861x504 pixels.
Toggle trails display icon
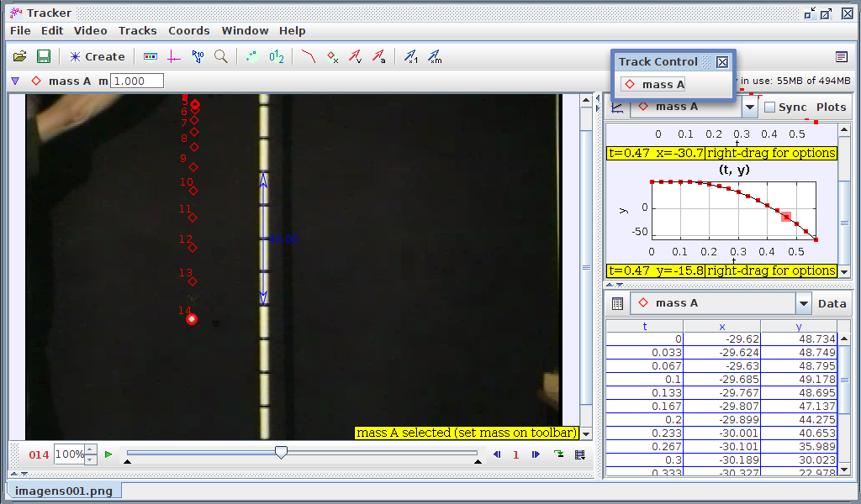click(x=252, y=56)
